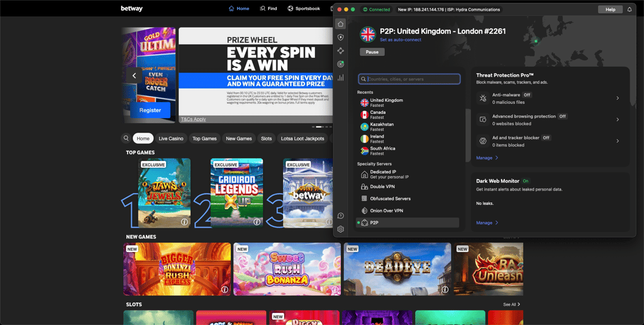
Task: Click the New IP and ISP info label
Action: 449,9
